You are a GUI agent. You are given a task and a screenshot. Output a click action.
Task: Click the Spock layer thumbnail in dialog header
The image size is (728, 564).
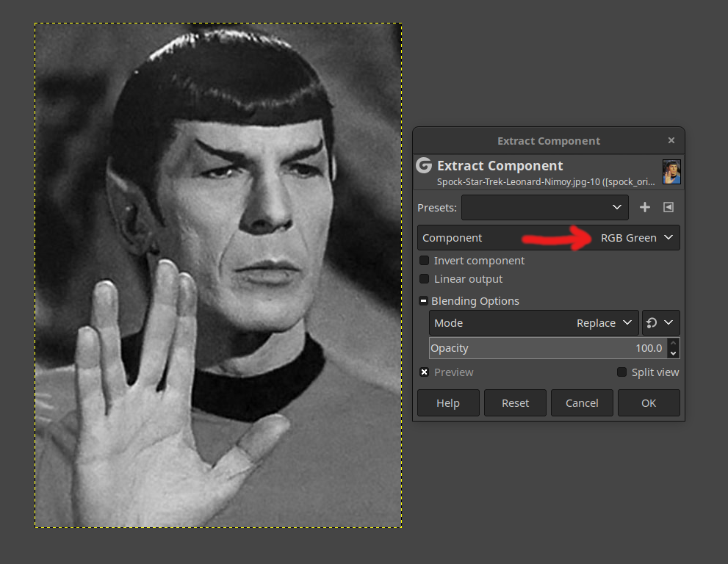[671, 172]
